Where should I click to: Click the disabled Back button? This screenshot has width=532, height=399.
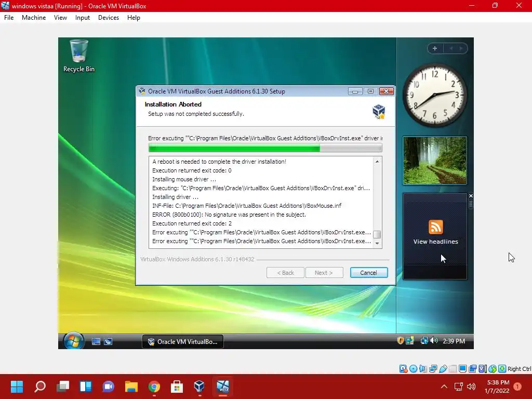coord(285,272)
